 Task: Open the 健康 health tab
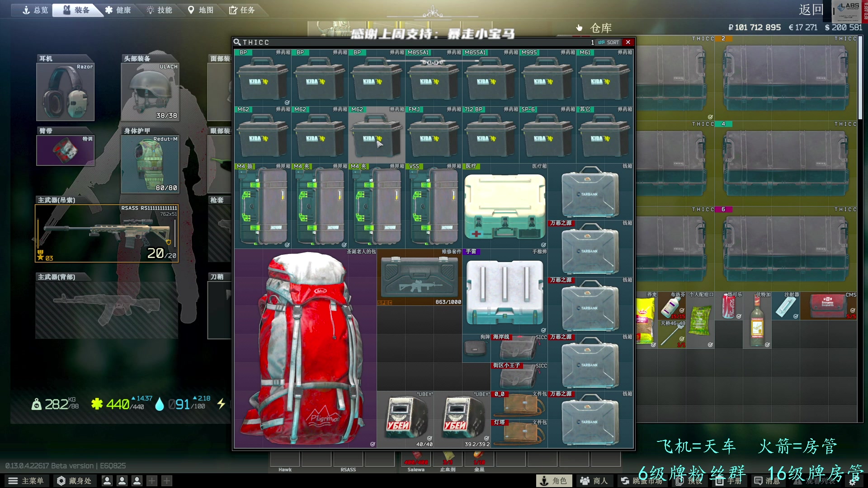coord(118,10)
